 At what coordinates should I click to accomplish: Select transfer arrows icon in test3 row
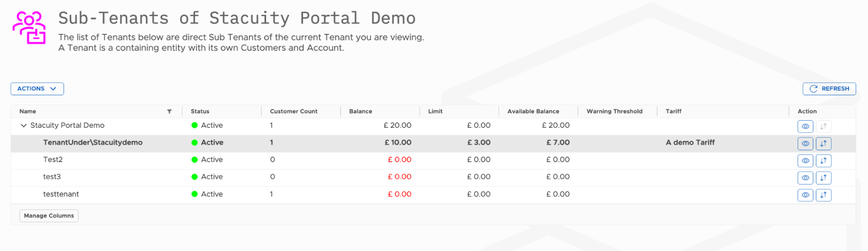pos(823,178)
